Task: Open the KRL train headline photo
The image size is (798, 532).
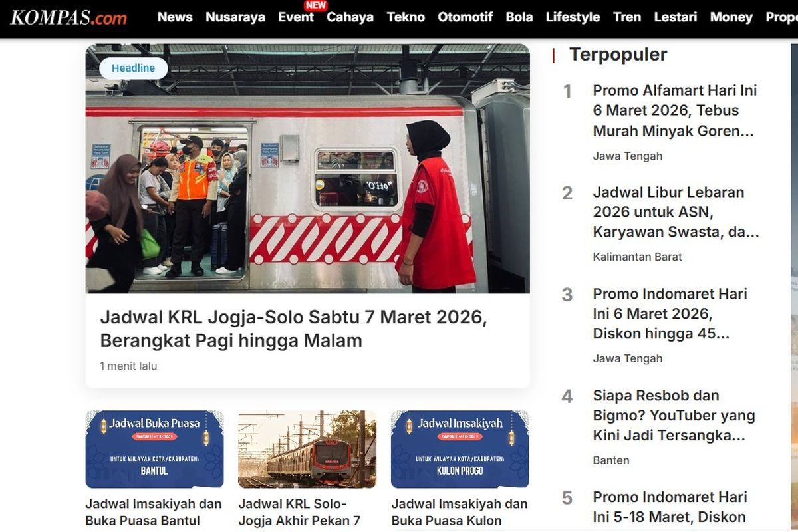Action: (x=308, y=168)
